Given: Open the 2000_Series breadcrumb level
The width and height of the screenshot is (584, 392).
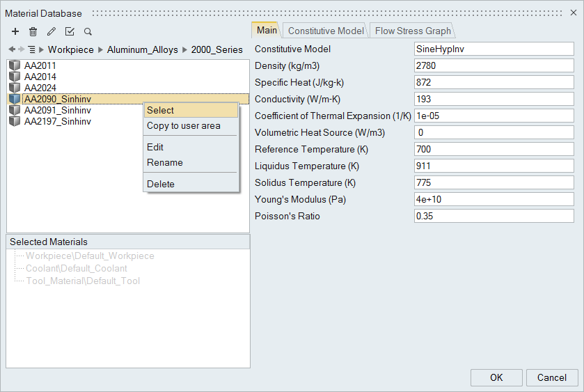Looking at the screenshot, I should click(x=217, y=49).
